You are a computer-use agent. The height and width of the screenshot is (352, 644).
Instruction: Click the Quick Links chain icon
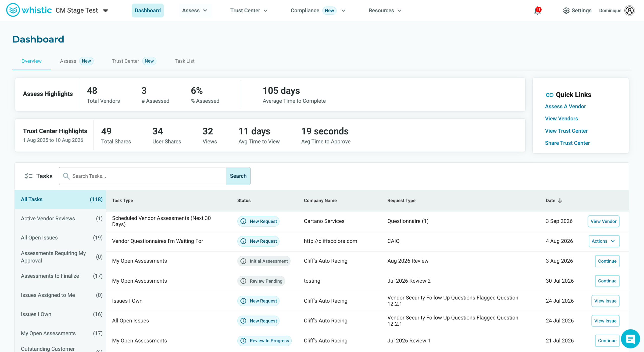tap(549, 95)
